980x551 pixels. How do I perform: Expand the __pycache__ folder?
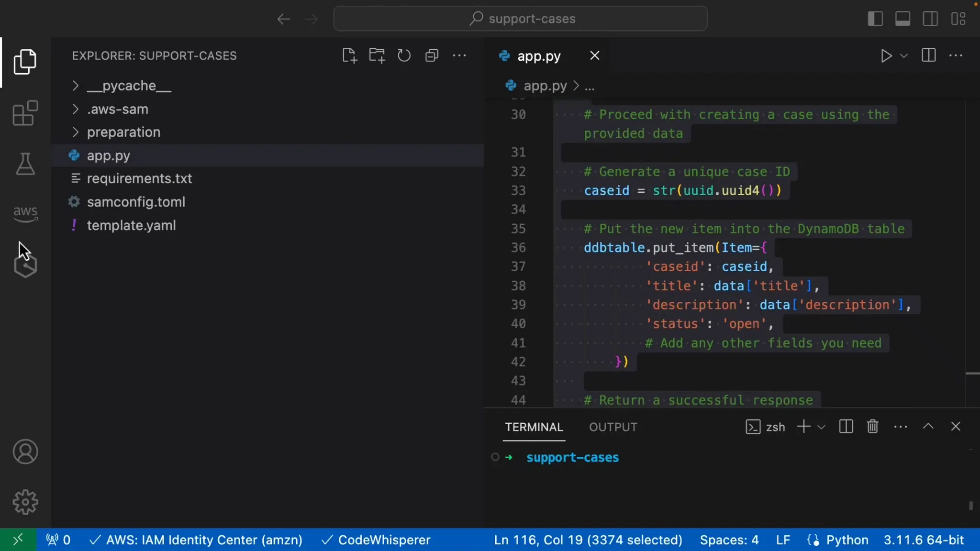click(x=129, y=86)
